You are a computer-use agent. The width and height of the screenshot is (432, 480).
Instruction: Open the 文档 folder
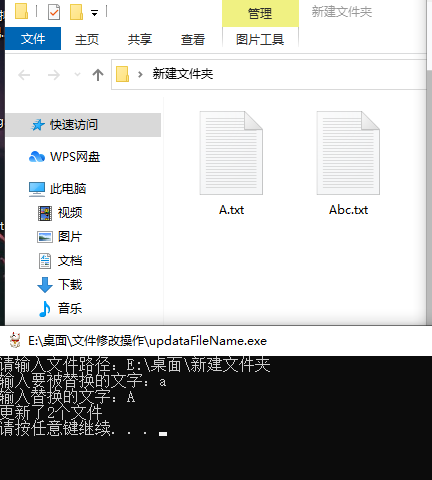pyautogui.click(x=70, y=261)
